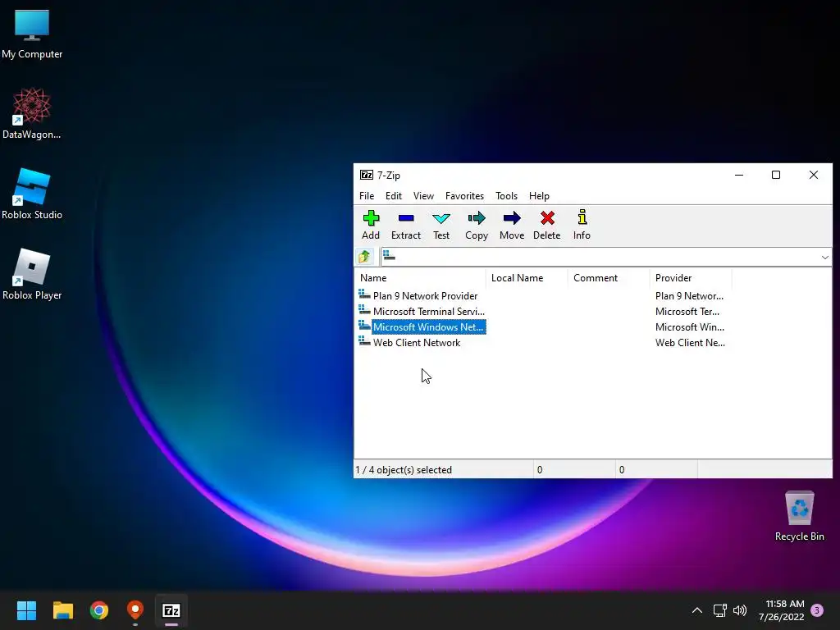Screen dimensions: 840x630
Task: Sort by Name column header
Action: pos(420,278)
